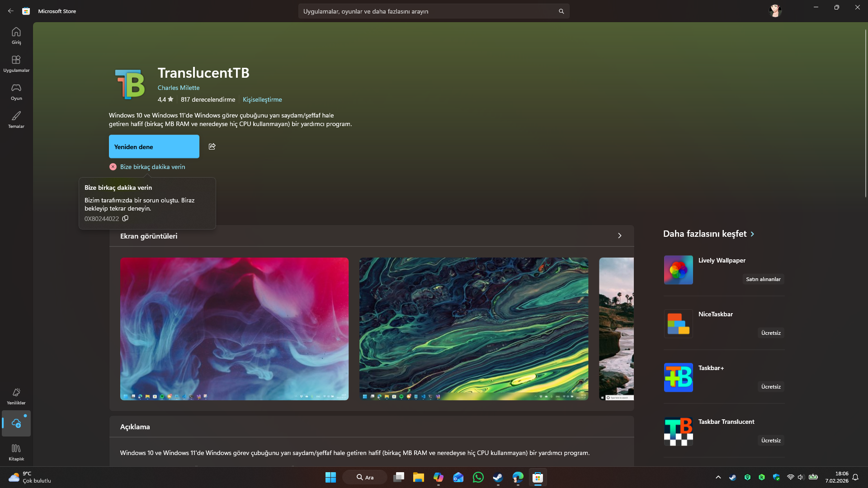This screenshot has height=488, width=868.
Task: Open the coastal cliff screenshot thumbnail
Action: click(616, 329)
